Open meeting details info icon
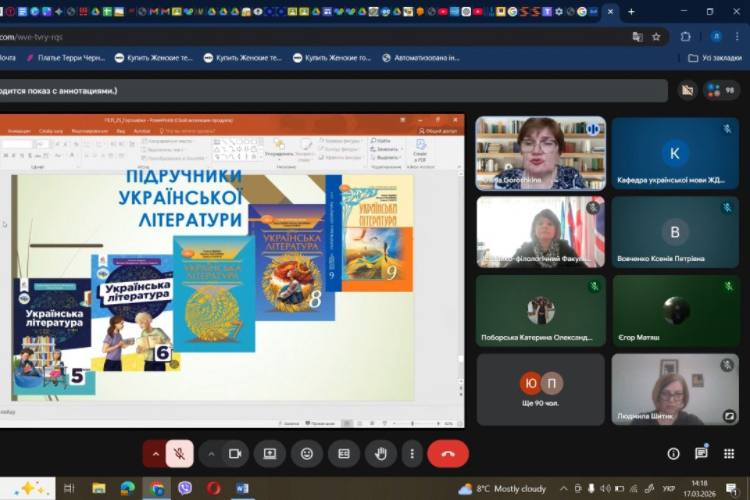 (x=673, y=453)
